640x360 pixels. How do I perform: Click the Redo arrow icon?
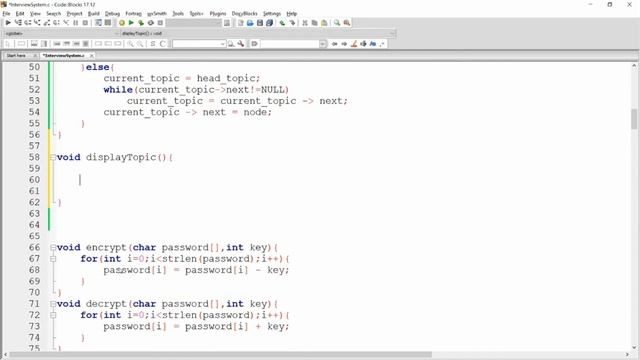(x=292, y=23)
